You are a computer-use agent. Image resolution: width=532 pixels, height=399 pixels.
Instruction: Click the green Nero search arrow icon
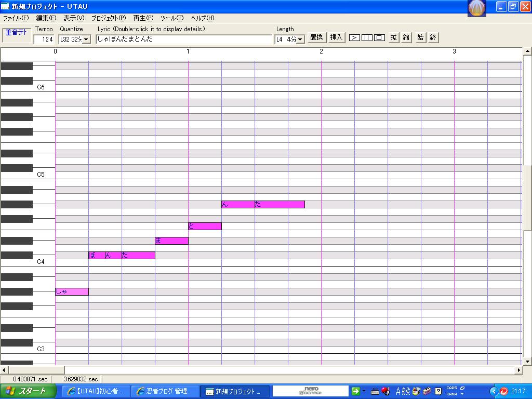[x=355, y=391]
